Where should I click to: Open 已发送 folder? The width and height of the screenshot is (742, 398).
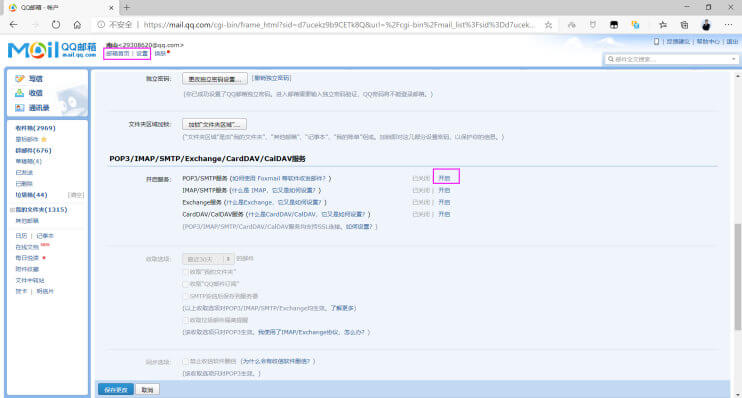pyautogui.click(x=24, y=173)
